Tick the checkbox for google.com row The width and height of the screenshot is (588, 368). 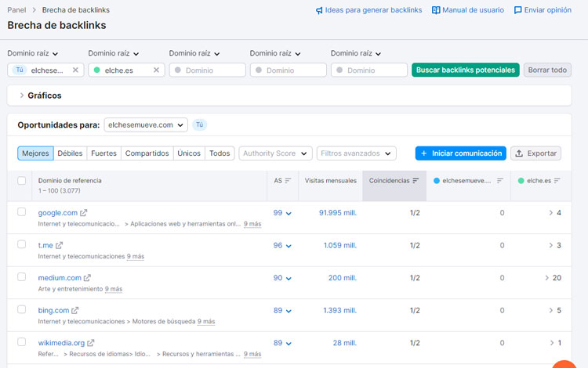point(22,212)
